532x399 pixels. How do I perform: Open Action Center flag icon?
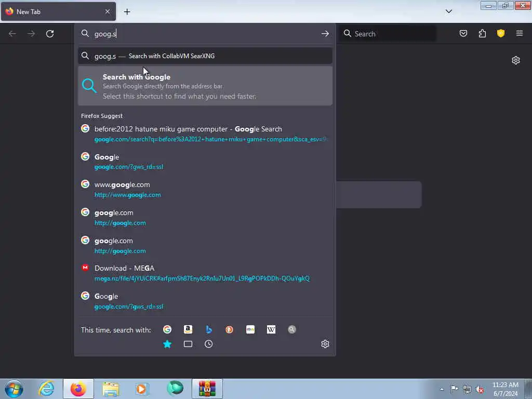click(x=454, y=389)
